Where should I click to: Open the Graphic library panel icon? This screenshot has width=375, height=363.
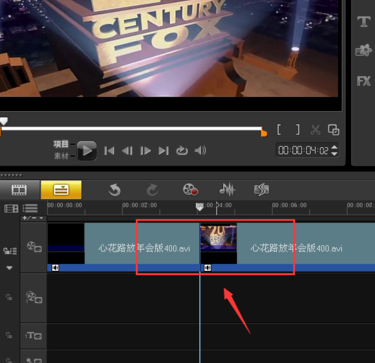(x=363, y=51)
